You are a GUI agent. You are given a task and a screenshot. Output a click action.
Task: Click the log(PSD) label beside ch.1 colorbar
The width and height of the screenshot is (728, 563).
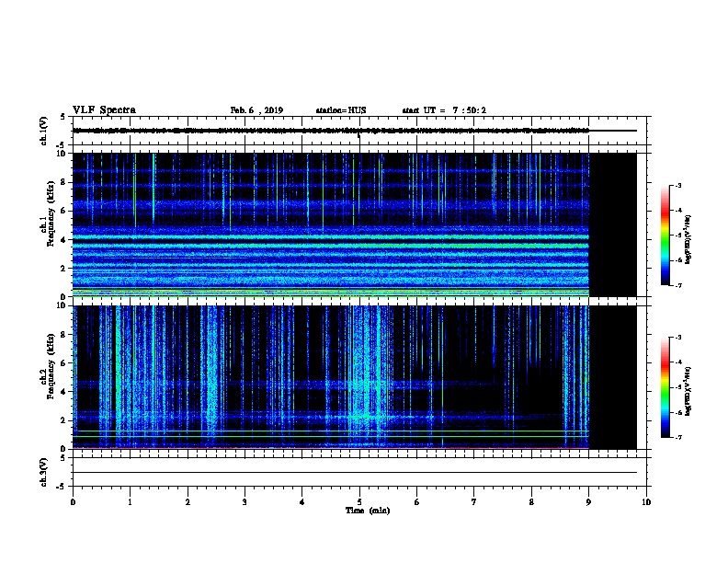click(688, 239)
